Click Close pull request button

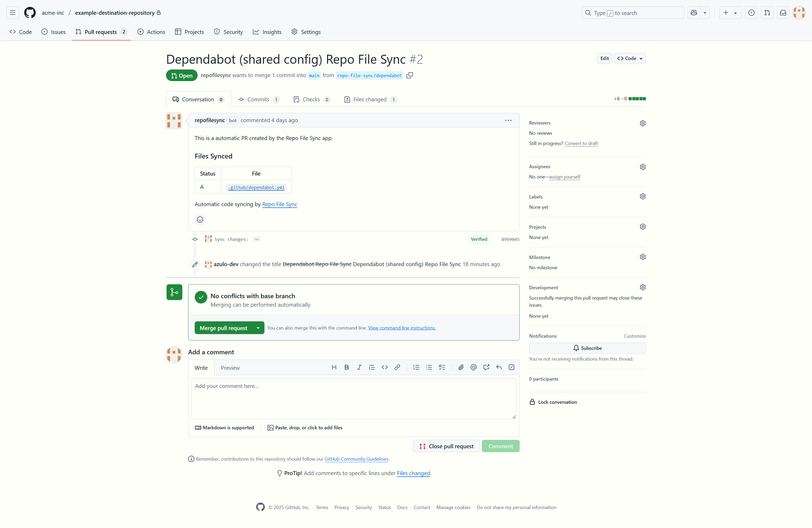click(446, 446)
